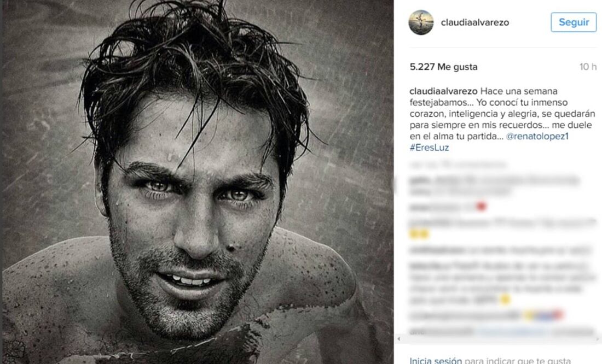The height and width of the screenshot is (364, 602).
Task: Click Inicia sesión login link
Action: point(436,360)
